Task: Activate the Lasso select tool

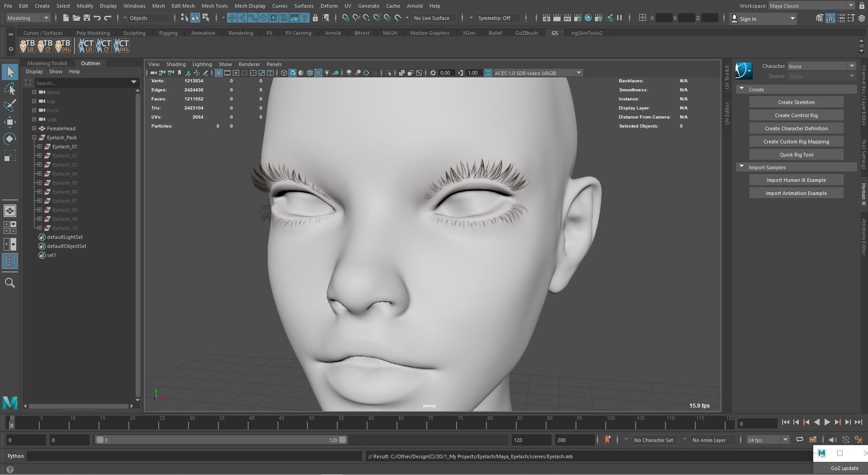Action: coord(10,89)
